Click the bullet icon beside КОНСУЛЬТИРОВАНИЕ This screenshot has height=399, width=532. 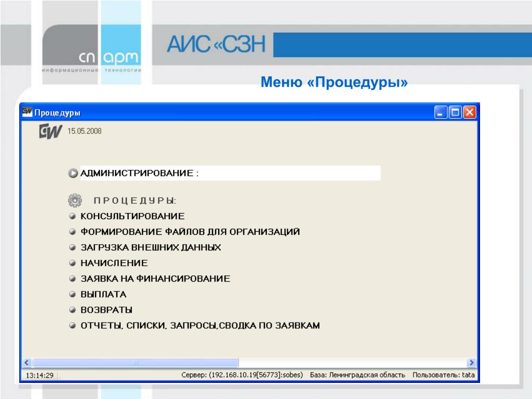tap(72, 216)
